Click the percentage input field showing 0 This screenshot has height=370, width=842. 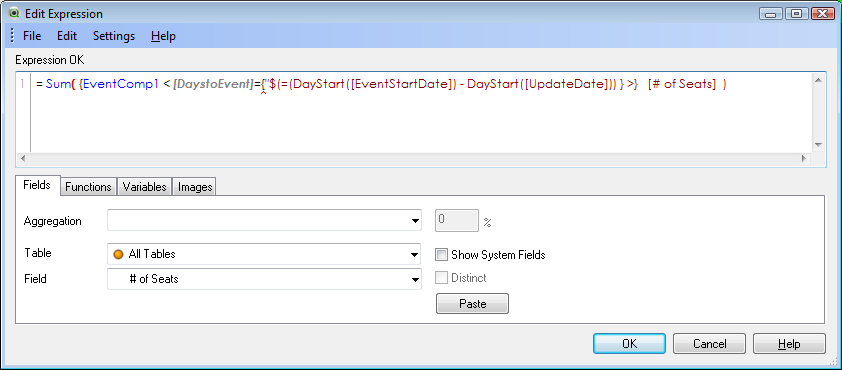(x=457, y=220)
